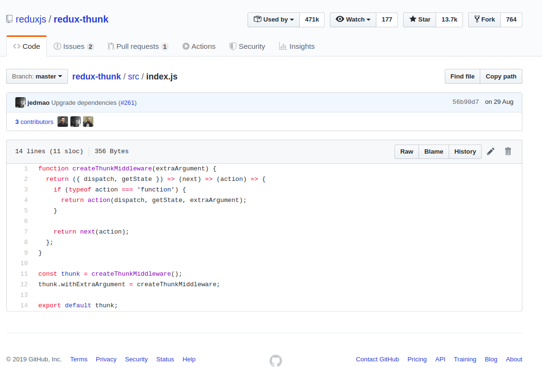This screenshot has height=392, width=542.
Task: Open the Branch: master selector
Action: [x=37, y=77]
